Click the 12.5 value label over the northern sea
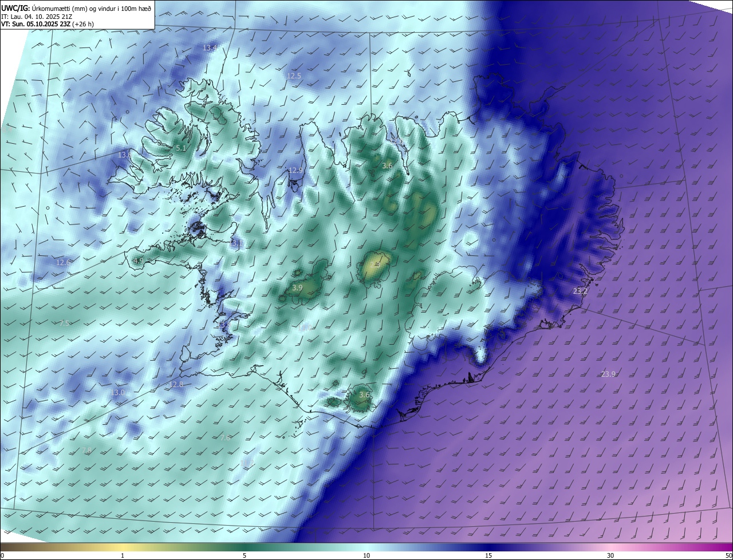Image resolution: width=733 pixels, height=560 pixels. (294, 76)
